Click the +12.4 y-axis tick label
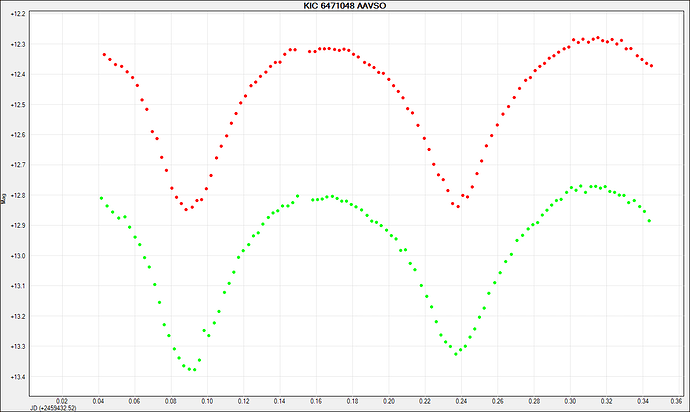 click(x=18, y=74)
